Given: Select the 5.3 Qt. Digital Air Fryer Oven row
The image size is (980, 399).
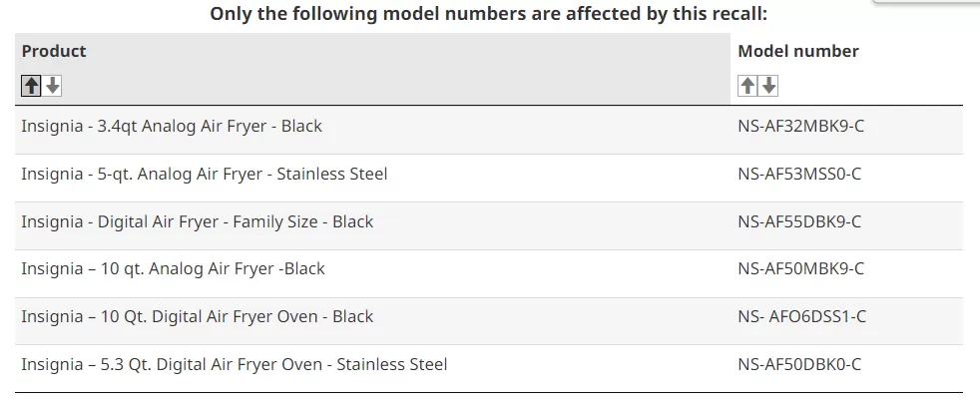Looking at the screenshot, I should (489, 368).
